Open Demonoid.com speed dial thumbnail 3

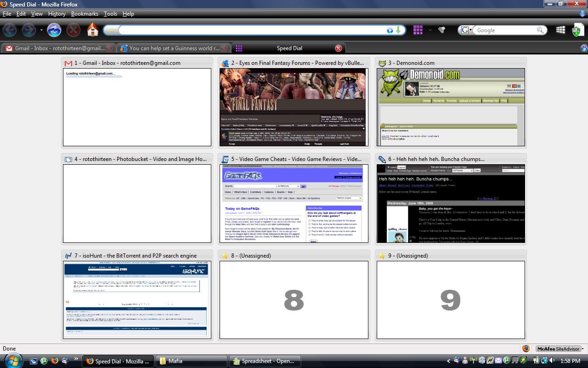coord(451,107)
